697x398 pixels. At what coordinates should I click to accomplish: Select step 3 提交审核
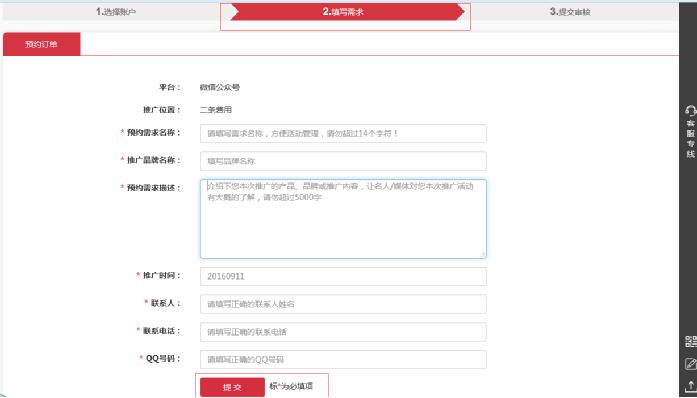[x=570, y=12]
